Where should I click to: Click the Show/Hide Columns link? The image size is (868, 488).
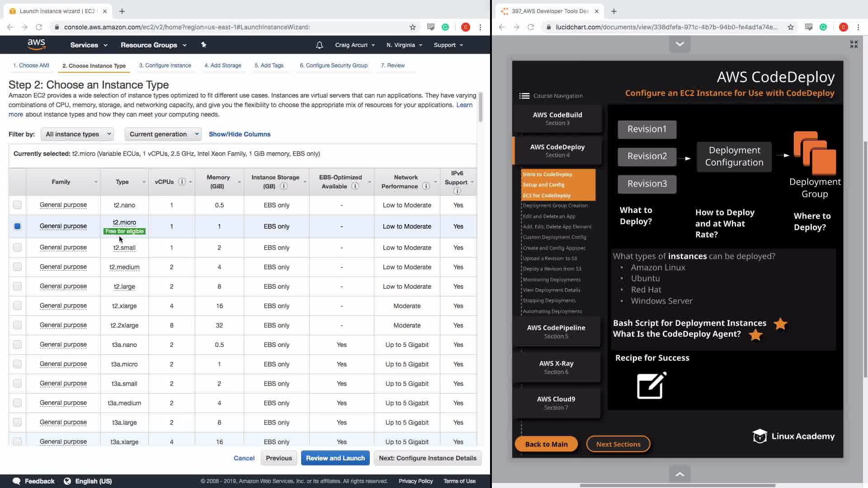(240, 134)
